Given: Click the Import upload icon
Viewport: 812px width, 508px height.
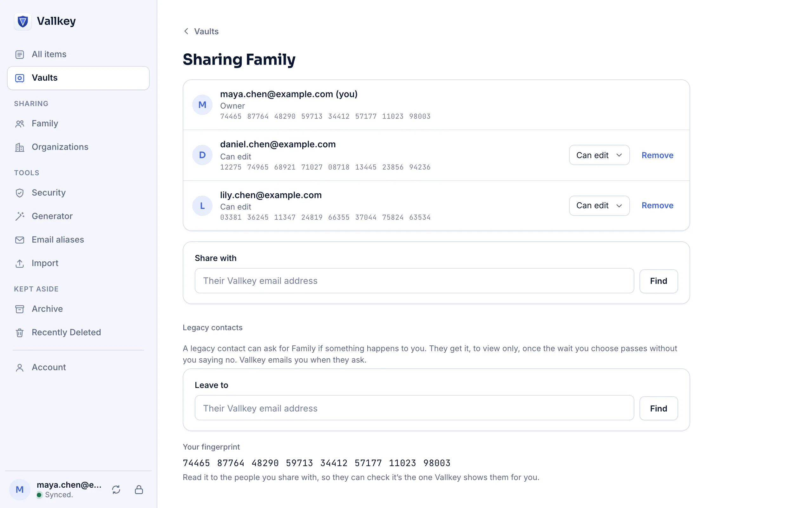Looking at the screenshot, I should click(x=20, y=264).
